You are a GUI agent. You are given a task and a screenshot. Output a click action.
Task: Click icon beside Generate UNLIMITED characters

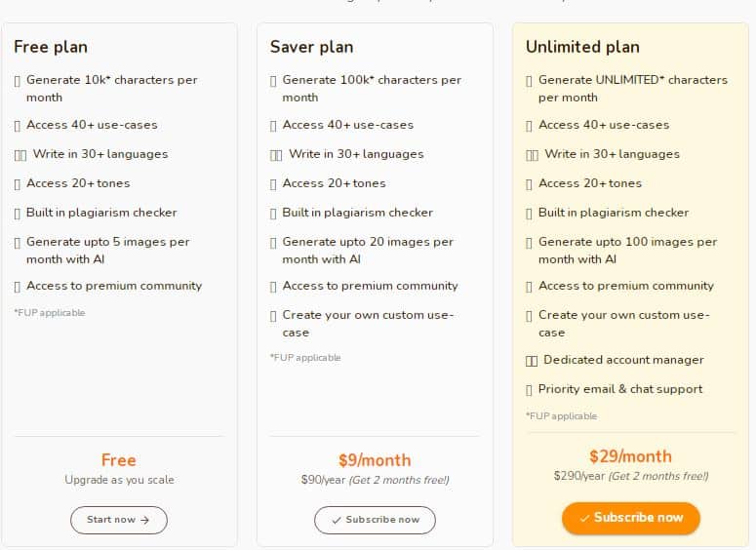coord(529,81)
